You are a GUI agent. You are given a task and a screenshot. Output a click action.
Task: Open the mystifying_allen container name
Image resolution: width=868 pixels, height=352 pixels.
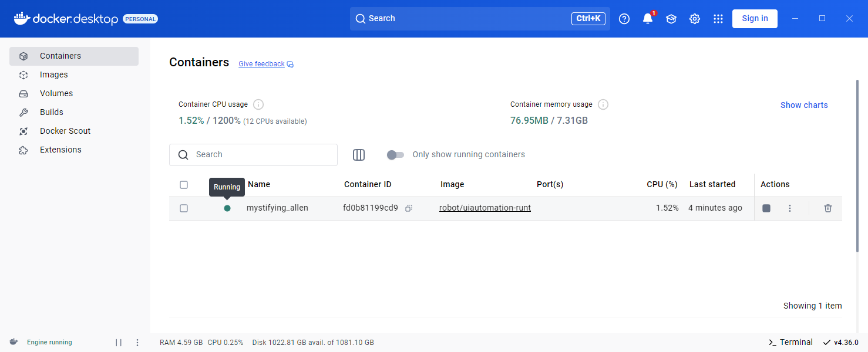tap(277, 208)
